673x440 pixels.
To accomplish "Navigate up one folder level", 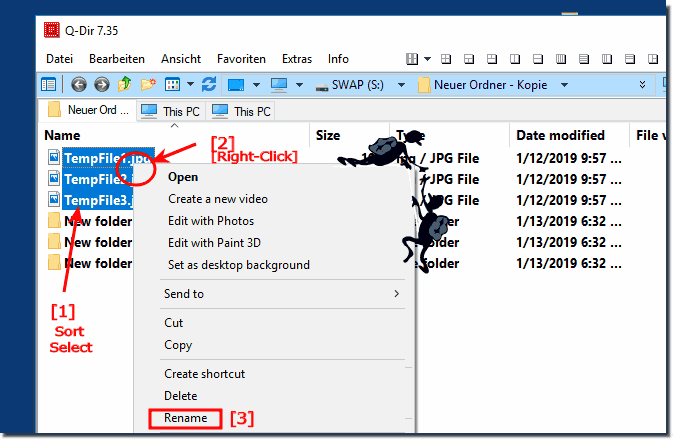I will 124,84.
